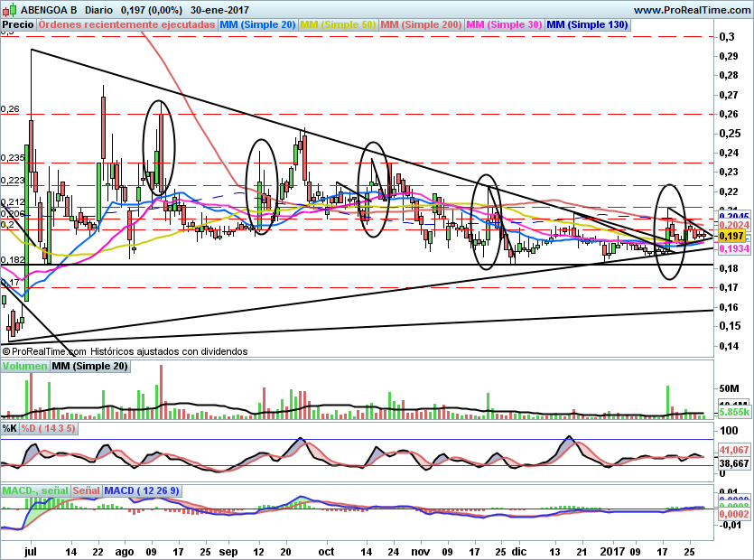Click the Señal line label
This screenshot has height=560, width=754.
[x=86, y=490]
